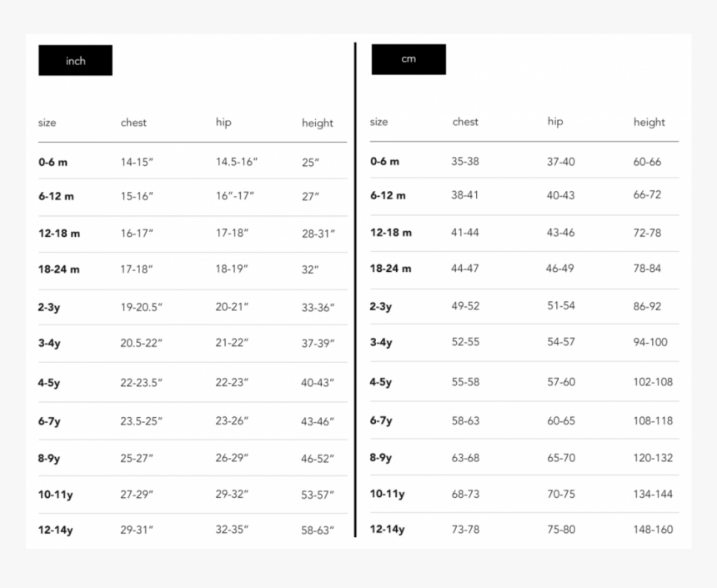Click the 12-14y size in inch table
Viewport: 717px width, 588px height.
pos(55,530)
